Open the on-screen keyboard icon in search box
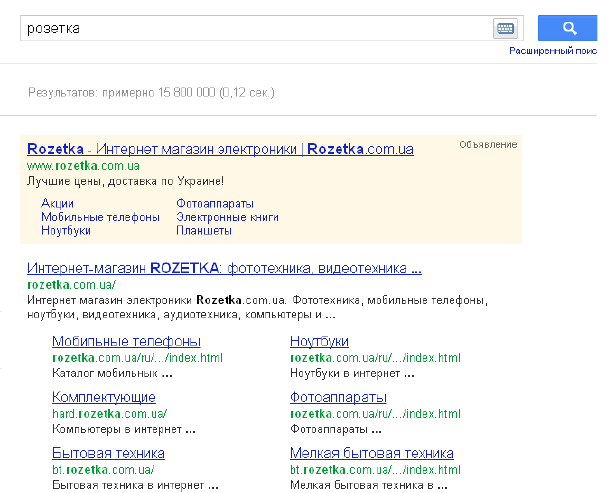The height and width of the screenshot is (493, 614). (505, 28)
